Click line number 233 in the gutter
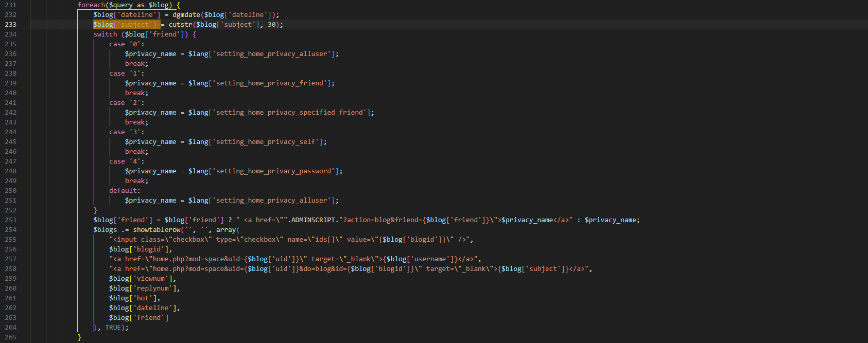Image resolution: width=868 pixels, height=343 pixels. click(10, 25)
